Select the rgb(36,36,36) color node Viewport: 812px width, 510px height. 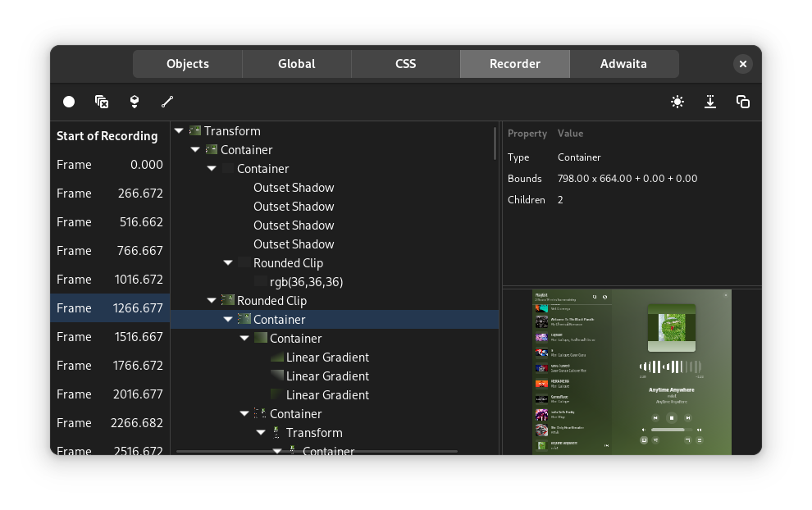pos(300,281)
